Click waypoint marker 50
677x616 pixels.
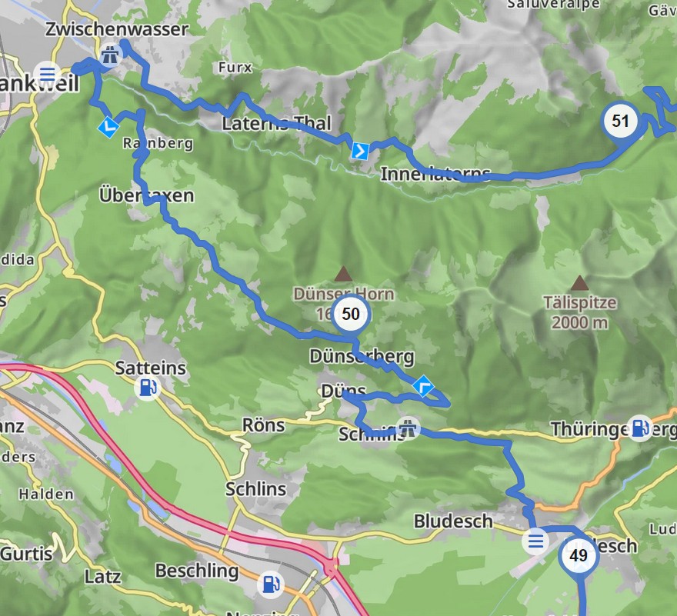[x=351, y=315]
